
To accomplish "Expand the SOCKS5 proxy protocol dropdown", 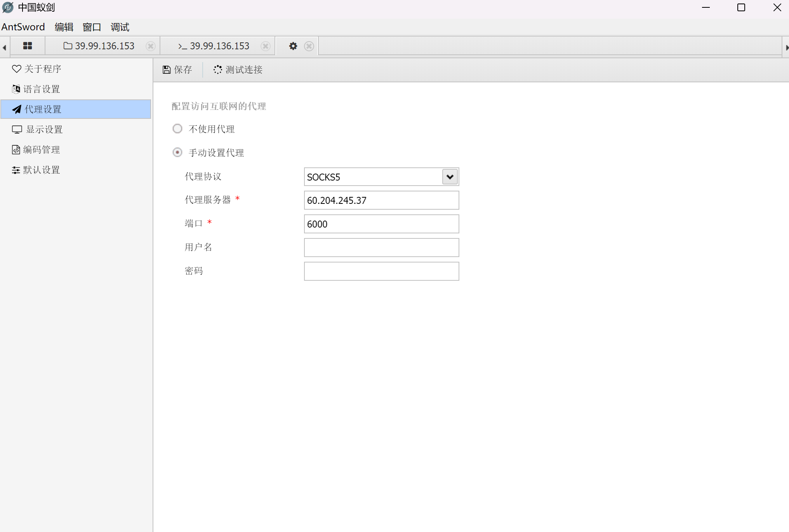I will click(450, 177).
